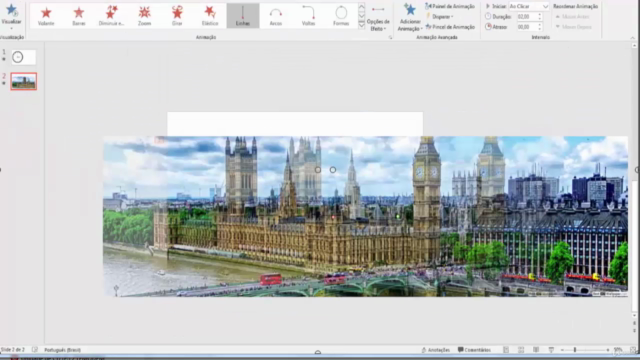This screenshot has width=640, height=360.
Task: Select the Arcos motion path effect
Action: click(276, 16)
